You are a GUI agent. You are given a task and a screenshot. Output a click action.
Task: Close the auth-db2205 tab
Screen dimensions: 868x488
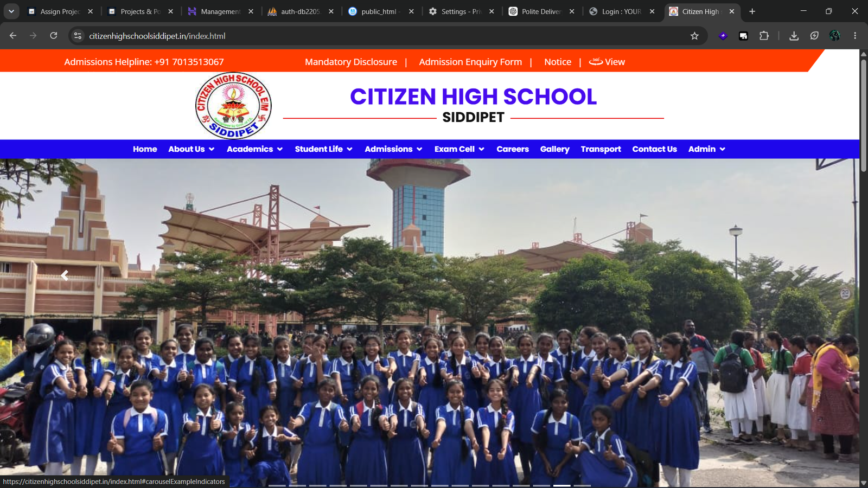[331, 11]
